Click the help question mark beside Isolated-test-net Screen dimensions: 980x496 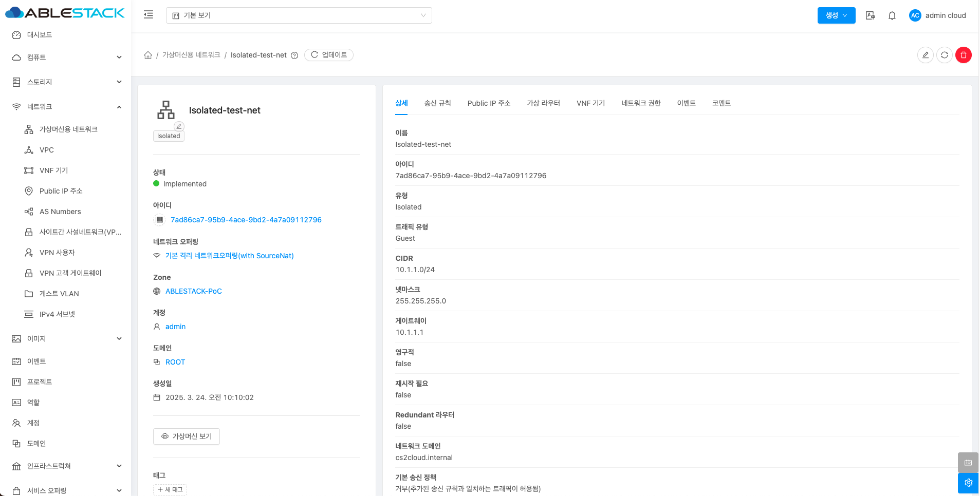coord(294,55)
